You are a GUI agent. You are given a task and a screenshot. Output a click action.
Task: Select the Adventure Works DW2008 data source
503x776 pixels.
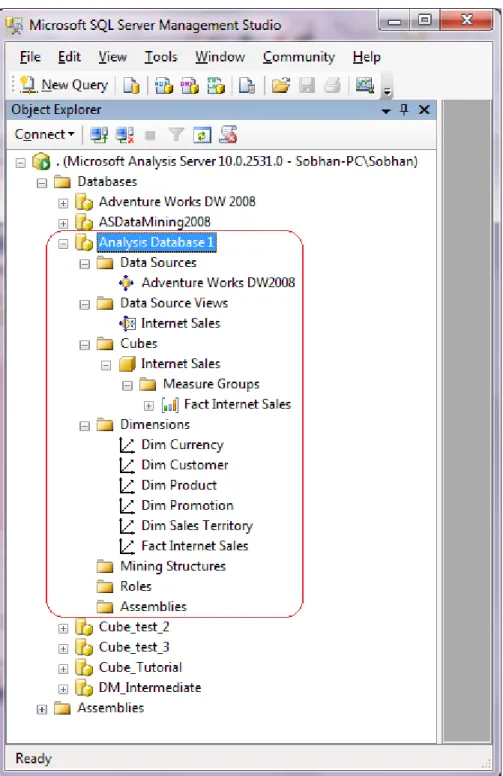(x=218, y=283)
